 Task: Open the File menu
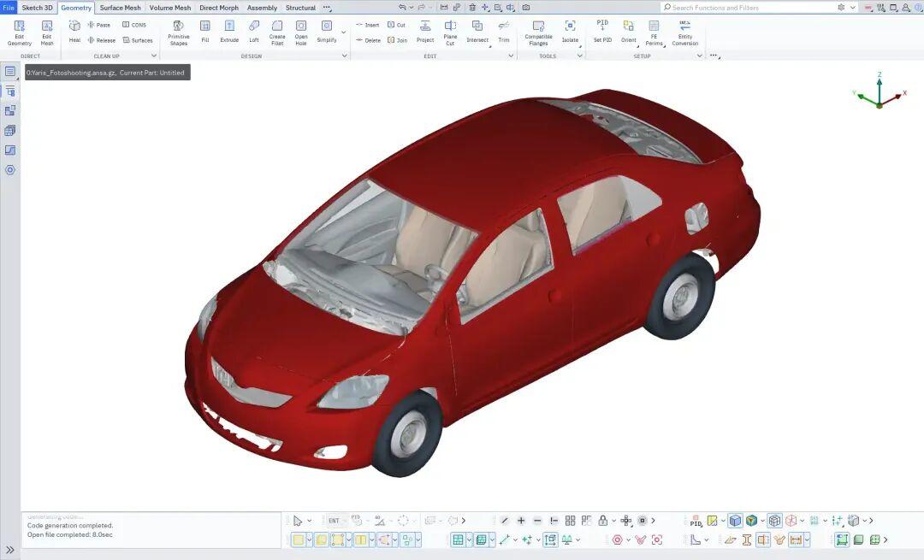9,8
